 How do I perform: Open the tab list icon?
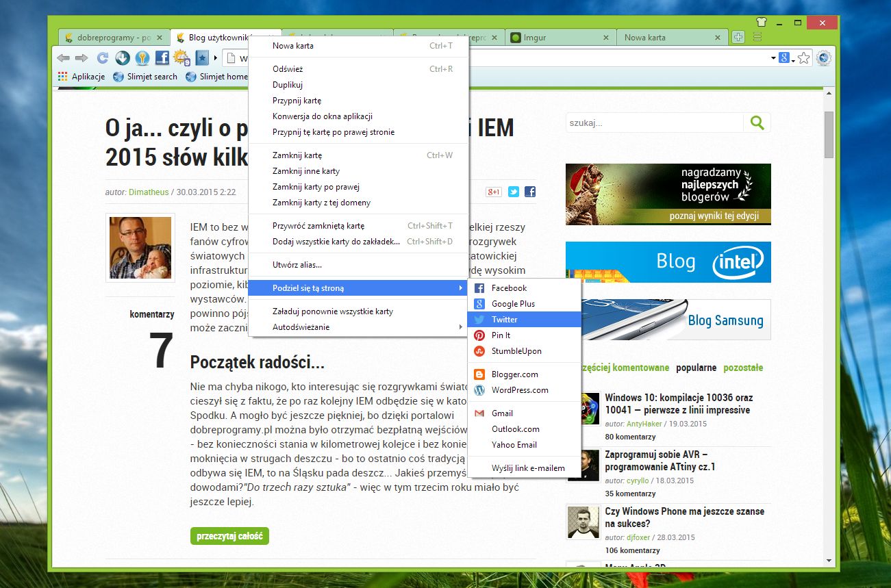click(757, 37)
